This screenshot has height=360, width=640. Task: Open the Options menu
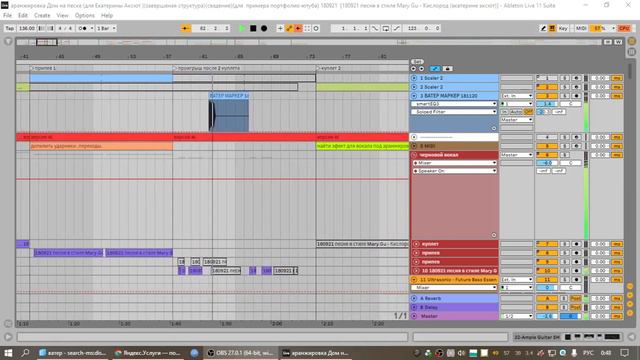(x=84, y=15)
